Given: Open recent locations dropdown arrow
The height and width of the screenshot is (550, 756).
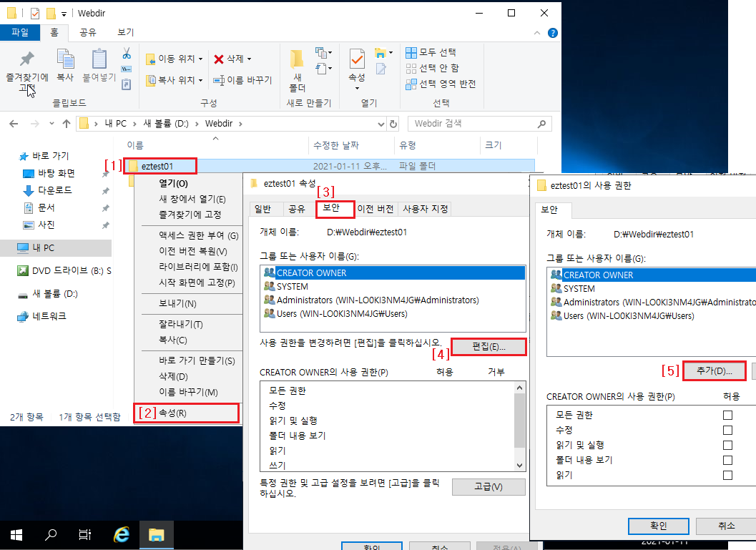Looking at the screenshot, I should (x=51, y=124).
